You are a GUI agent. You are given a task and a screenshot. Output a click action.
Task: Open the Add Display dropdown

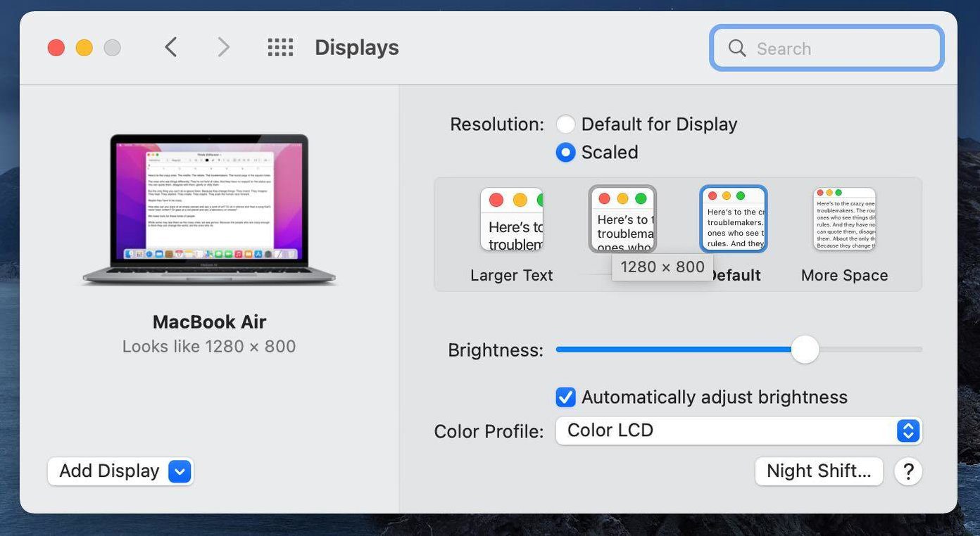tap(120, 471)
